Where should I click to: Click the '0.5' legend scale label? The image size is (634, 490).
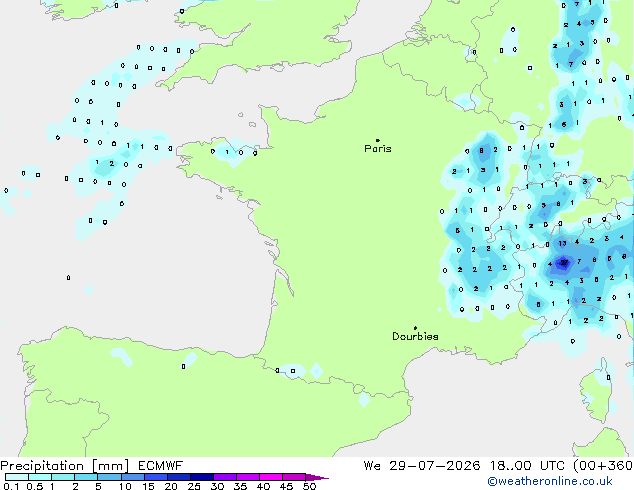click(35, 486)
